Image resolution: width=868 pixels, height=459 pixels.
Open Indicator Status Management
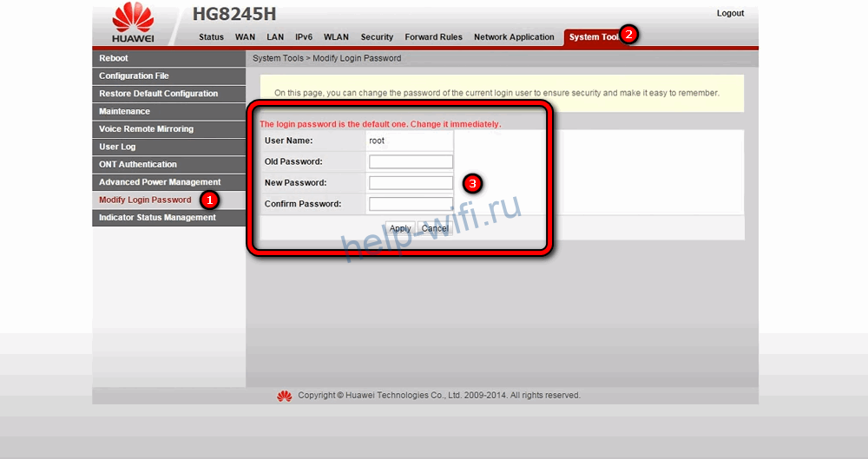(x=169, y=218)
